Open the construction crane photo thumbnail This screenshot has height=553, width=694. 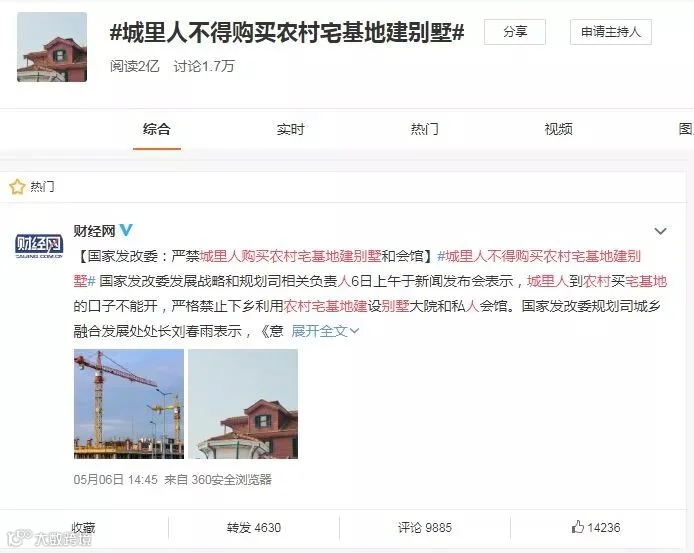pos(129,404)
